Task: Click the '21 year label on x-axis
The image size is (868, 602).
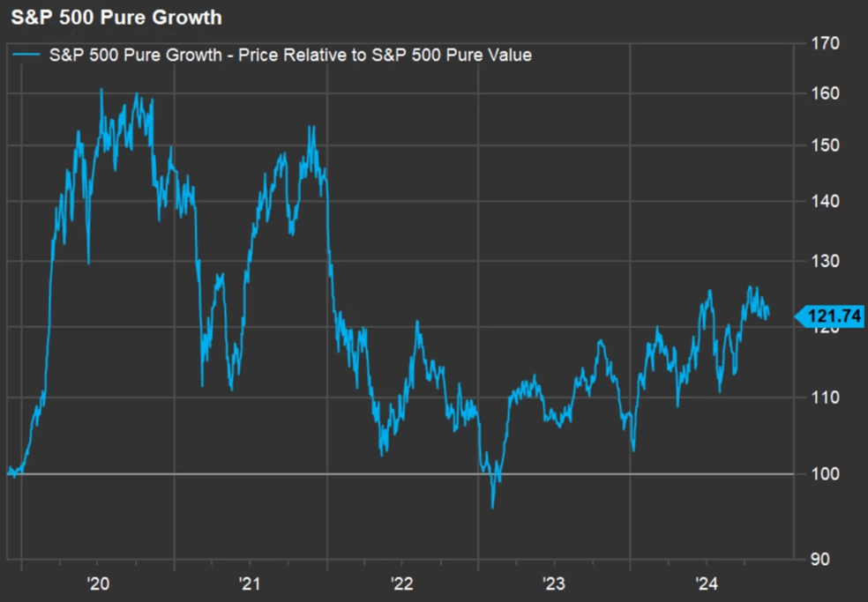Action: (250, 583)
